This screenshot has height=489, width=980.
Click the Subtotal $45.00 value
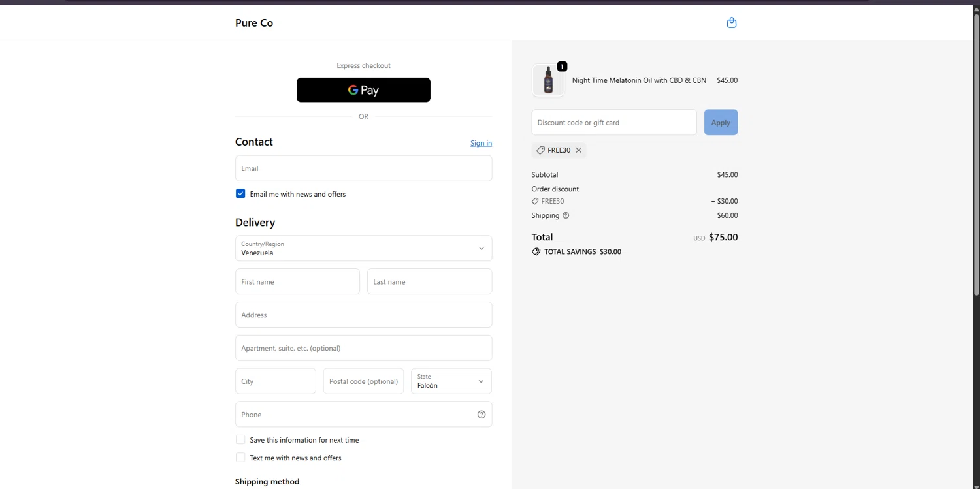pyautogui.click(x=727, y=174)
